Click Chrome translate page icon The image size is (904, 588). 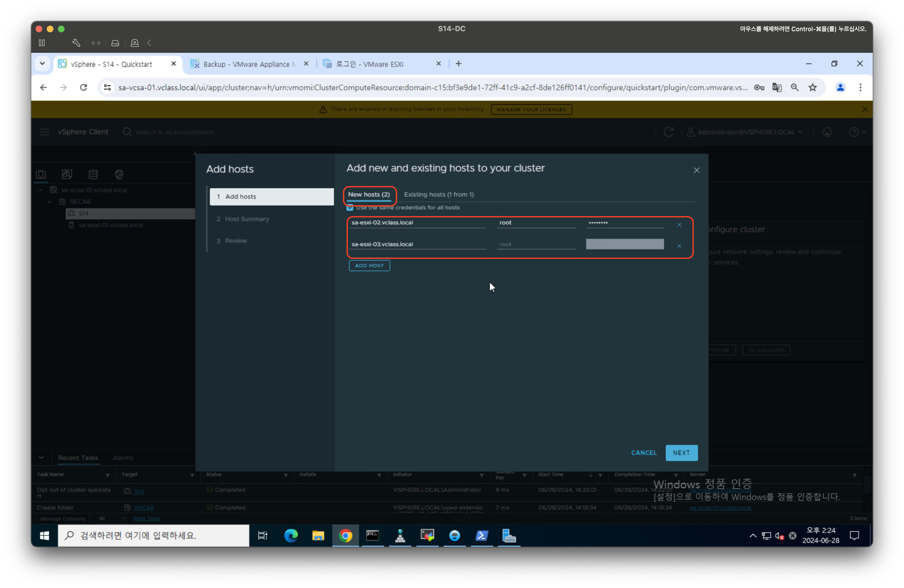pos(777,88)
